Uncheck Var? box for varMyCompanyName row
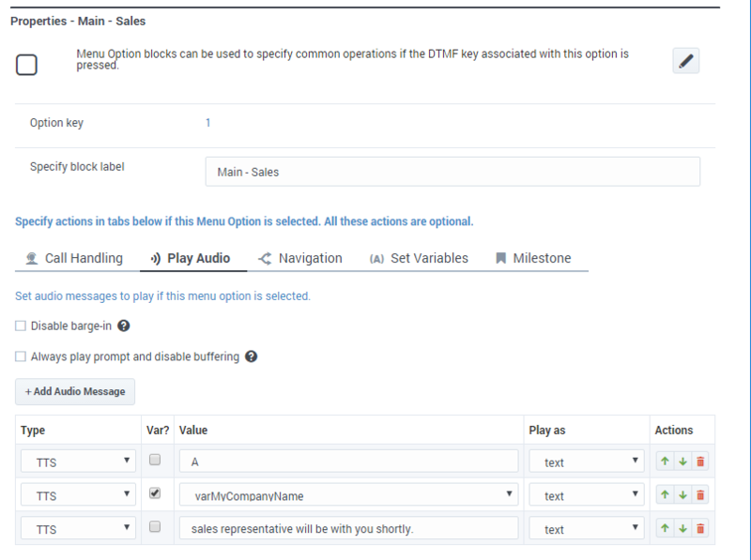751x560 pixels. (x=155, y=493)
